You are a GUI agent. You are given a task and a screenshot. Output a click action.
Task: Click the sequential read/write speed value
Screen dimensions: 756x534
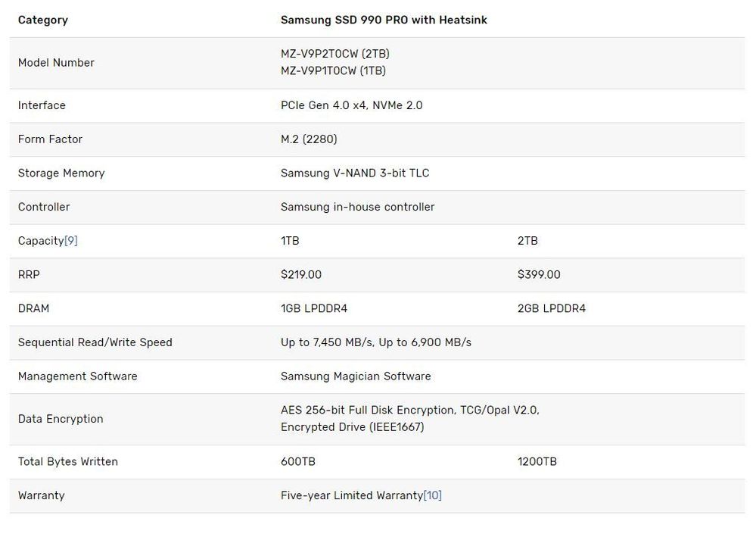[x=376, y=342]
